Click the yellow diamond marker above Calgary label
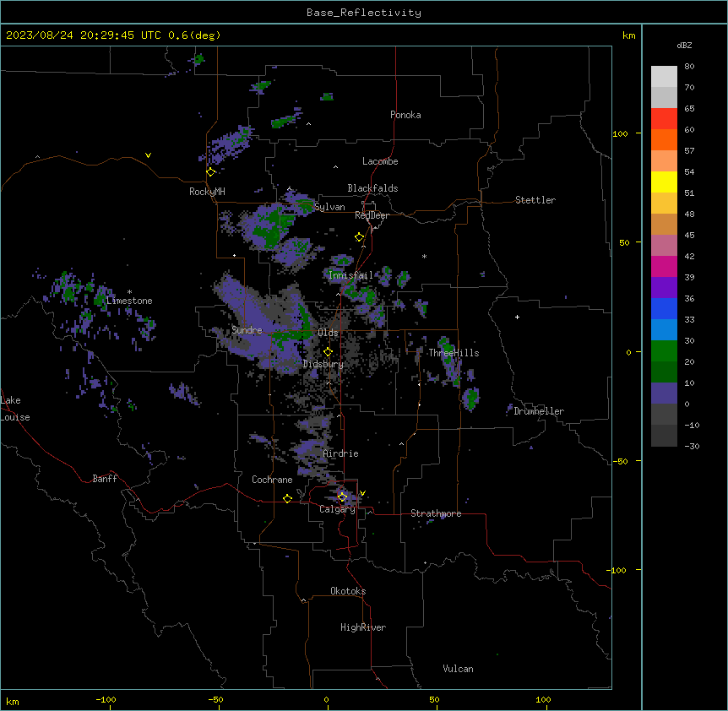The height and width of the screenshot is (711, 728). click(x=342, y=497)
